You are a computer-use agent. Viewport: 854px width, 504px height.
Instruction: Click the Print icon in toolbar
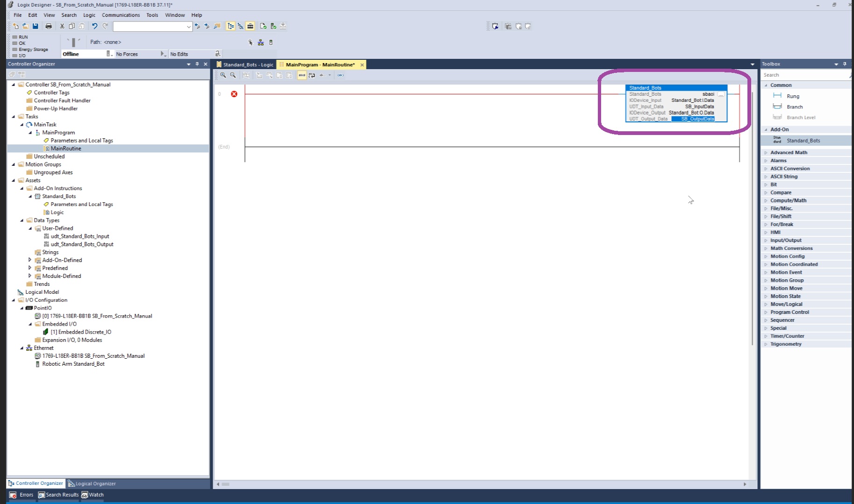click(x=49, y=26)
